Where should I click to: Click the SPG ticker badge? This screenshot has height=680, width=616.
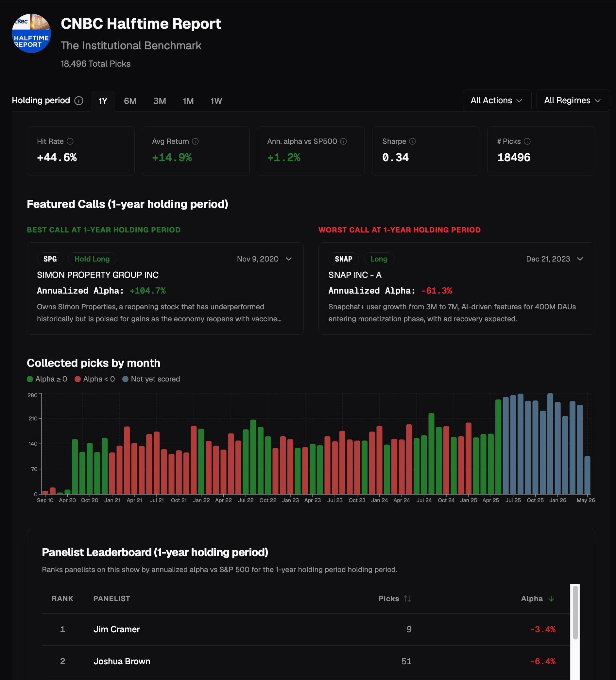50,259
